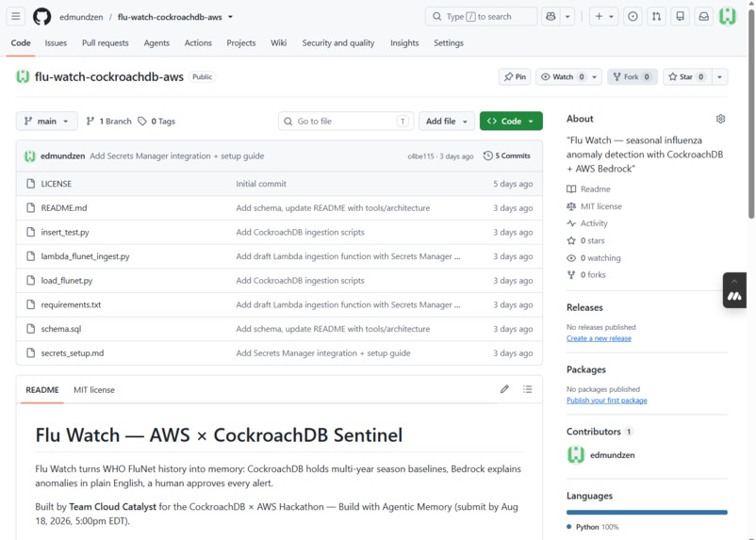Open the repository Settings tab
The image size is (756, 540).
point(449,43)
